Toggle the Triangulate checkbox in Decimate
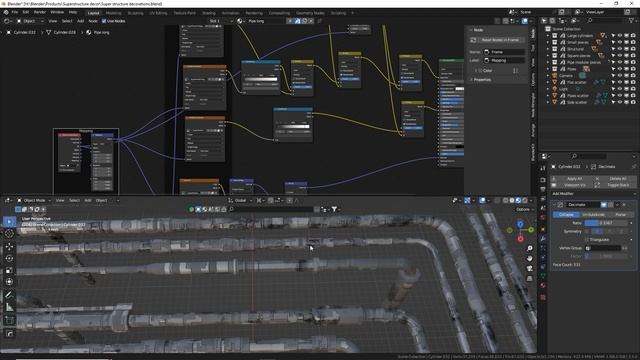Viewport: 640px width, 360px height. [587, 240]
